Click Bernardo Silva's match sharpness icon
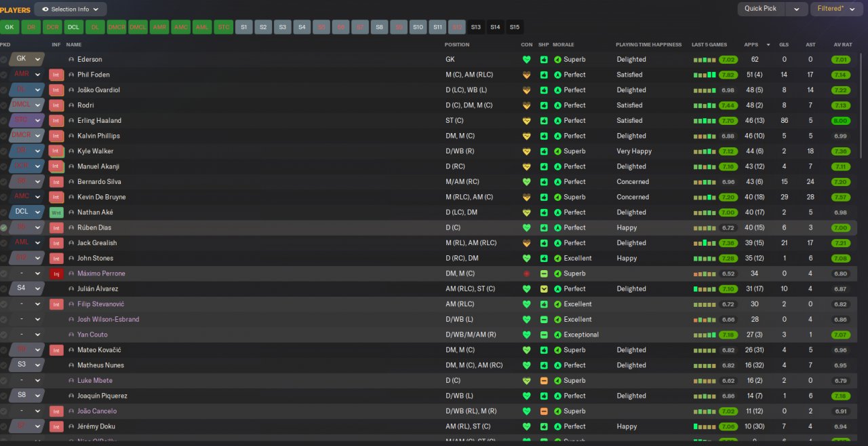 pyautogui.click(x=544, y=182)
